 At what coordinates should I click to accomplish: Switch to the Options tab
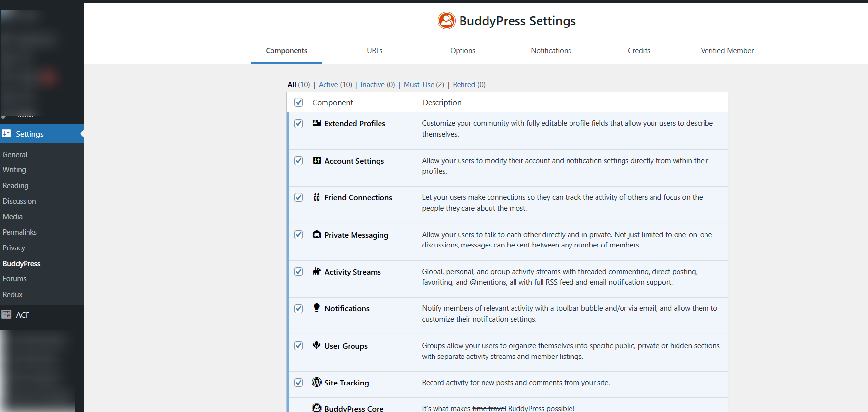(462, 51)
